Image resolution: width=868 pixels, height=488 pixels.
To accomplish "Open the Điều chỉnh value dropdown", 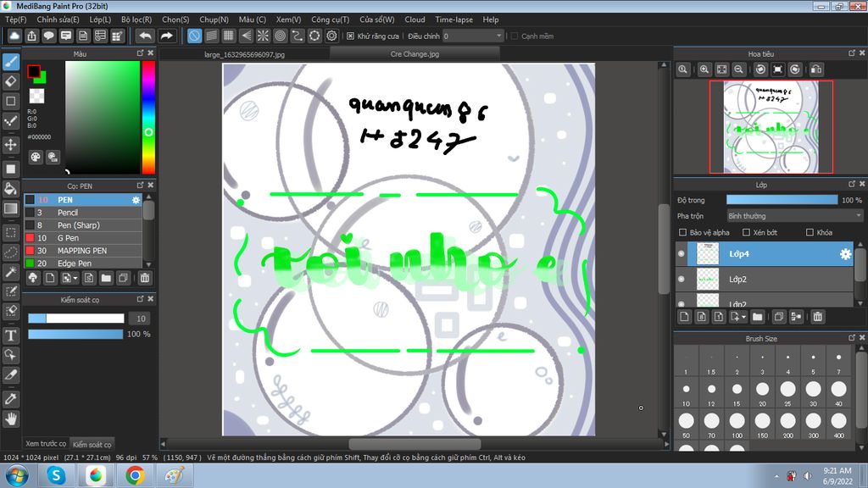I will pyautogui.click(x=473, y=36).
